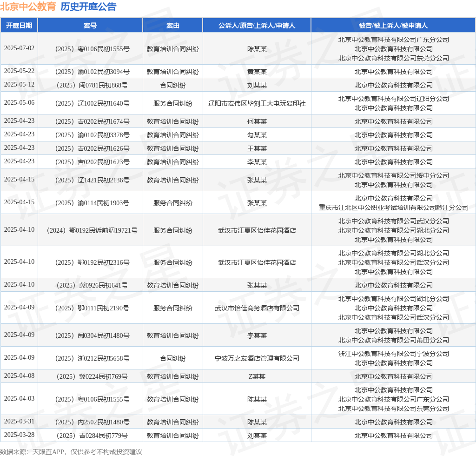Click case number (2025)闽0781民初868号
This screenshot has height=456, width=476.
tap(93, 85)
